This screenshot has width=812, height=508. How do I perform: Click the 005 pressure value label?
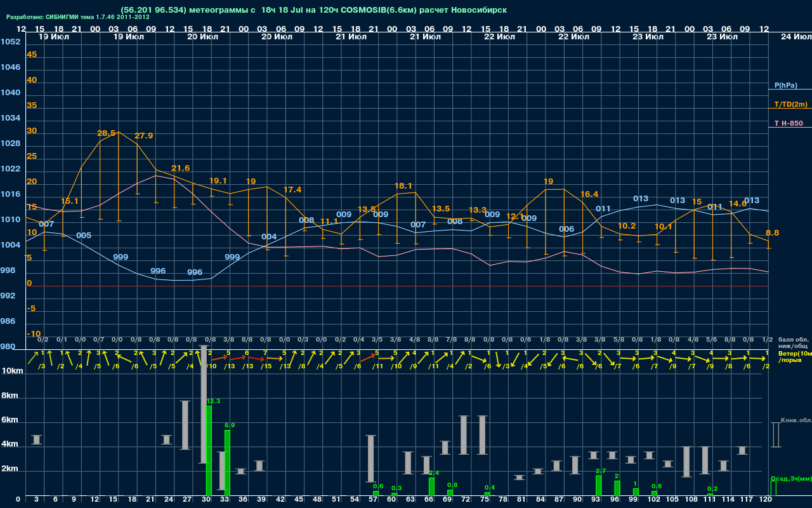[x=84, y=236]
